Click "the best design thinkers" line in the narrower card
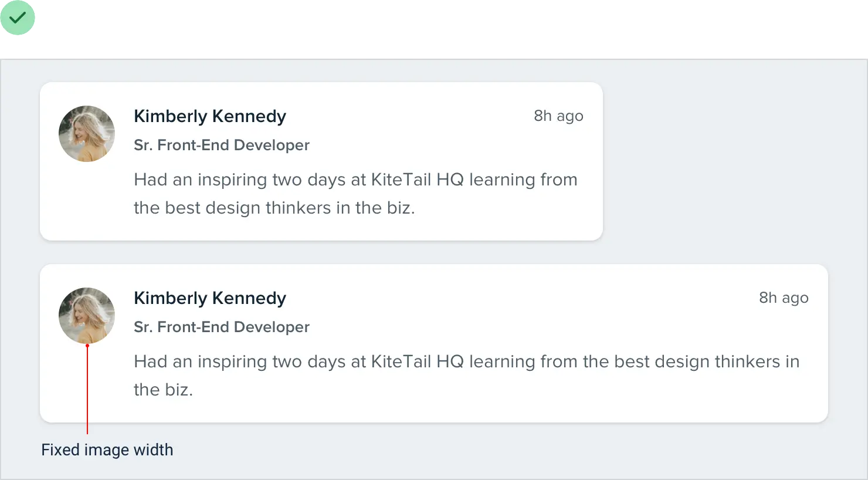868x480 pixels. (x=274, y=208)
